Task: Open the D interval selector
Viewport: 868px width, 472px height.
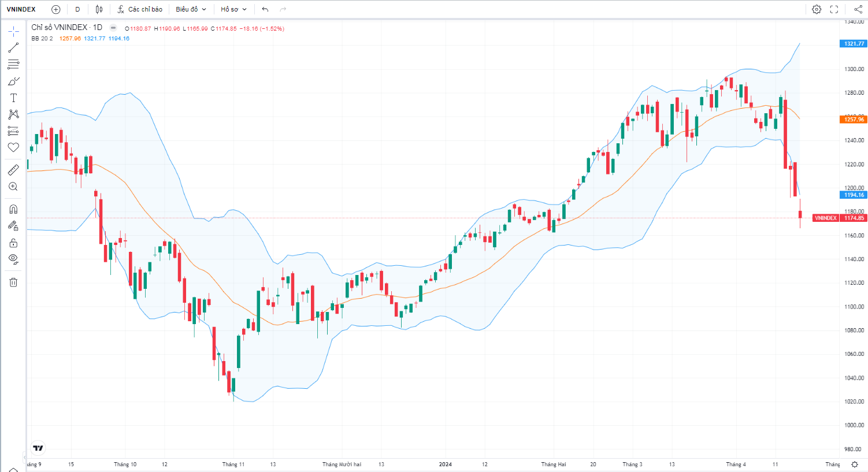Action: (x=77, y=9)
